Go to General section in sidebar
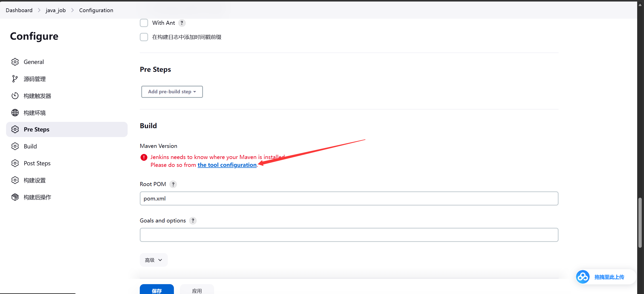 coord(67,62)
